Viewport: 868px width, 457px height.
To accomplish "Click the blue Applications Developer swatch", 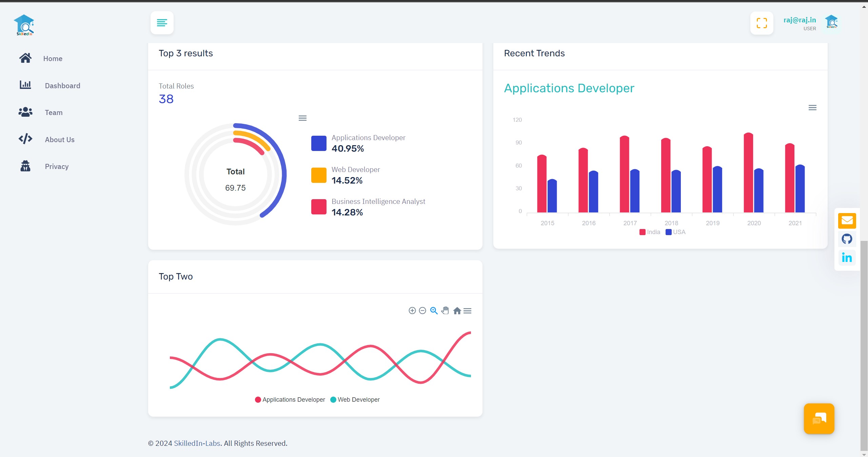I will pyautogui.click(x=319, y=143).
